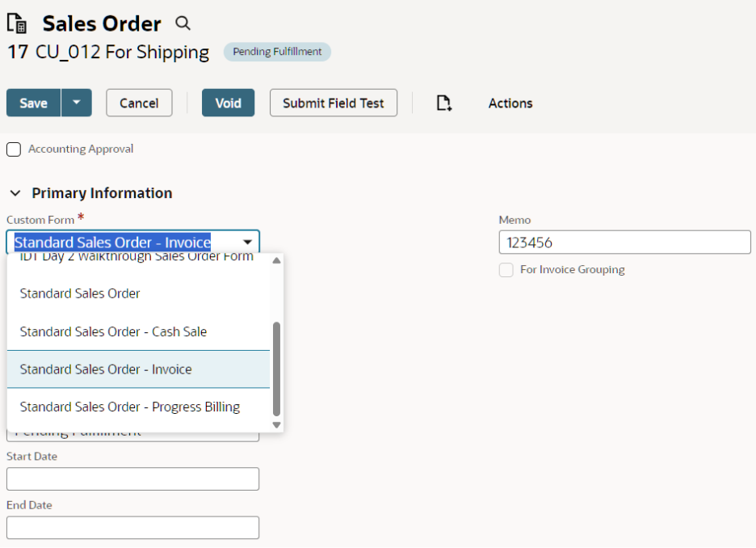756x548 pixels.
Task: Select Standard Sales Order option
Action: pos(138,293)
